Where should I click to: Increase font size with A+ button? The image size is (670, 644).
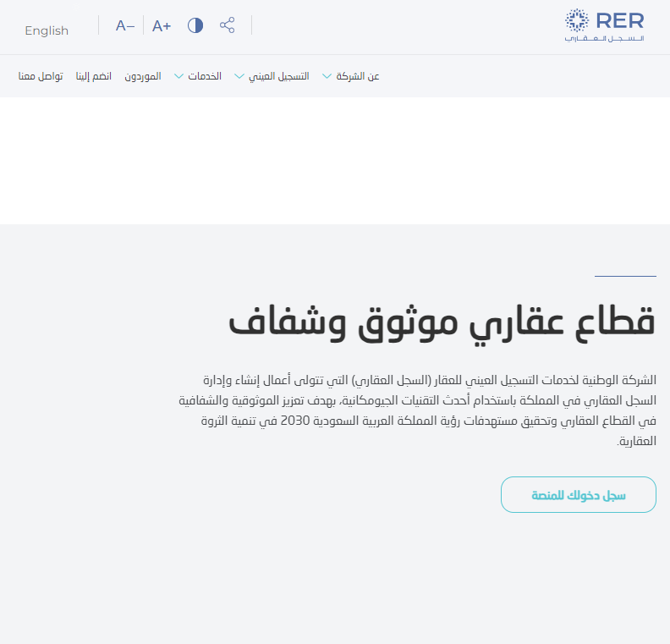pyautogui.click(x=162, y=26)
